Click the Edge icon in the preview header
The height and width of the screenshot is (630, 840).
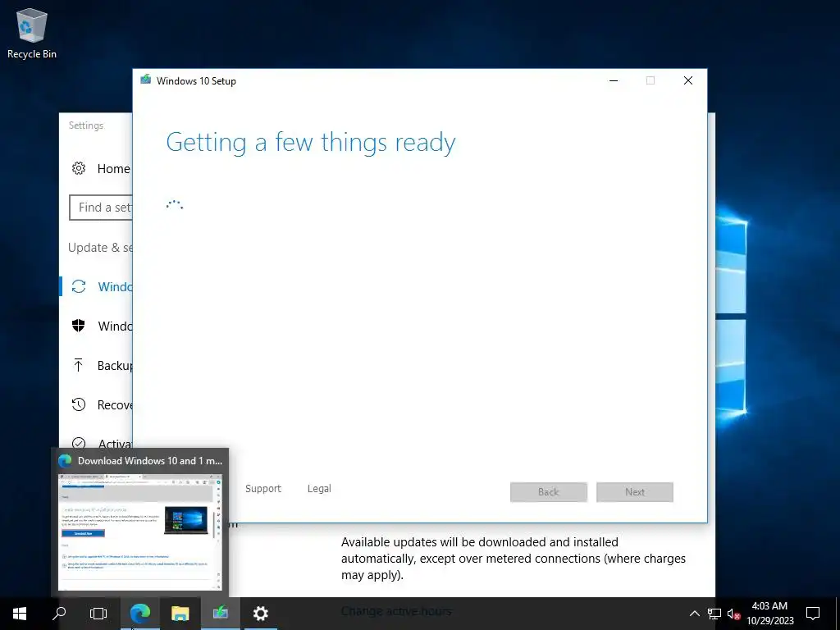tap(66, 461)
